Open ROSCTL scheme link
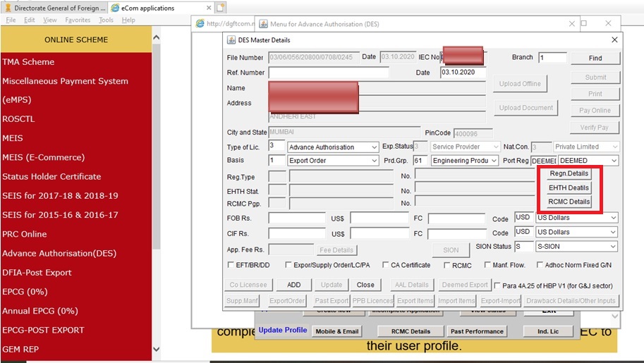Viewport: 644px width, 363px height. click(x=18, y=119)
